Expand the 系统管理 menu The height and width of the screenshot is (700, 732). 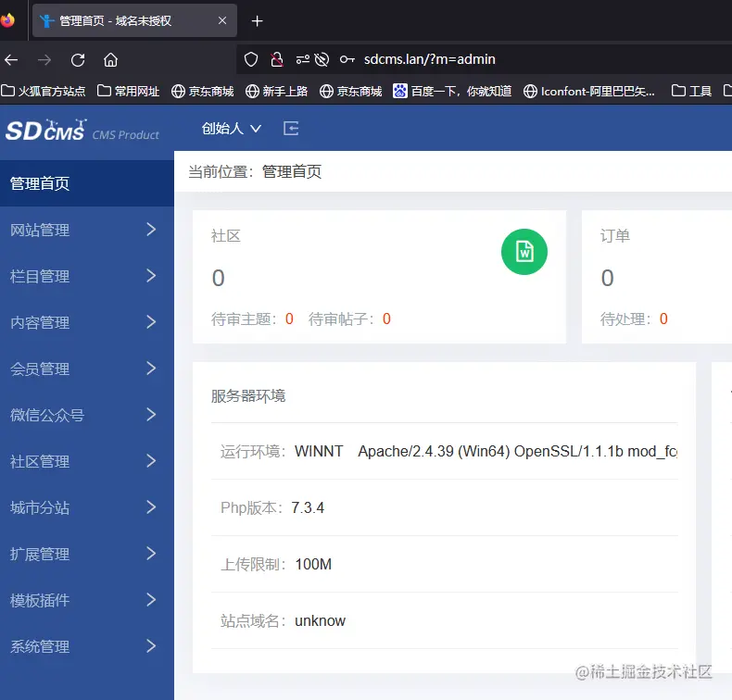[x=87, y=646]
